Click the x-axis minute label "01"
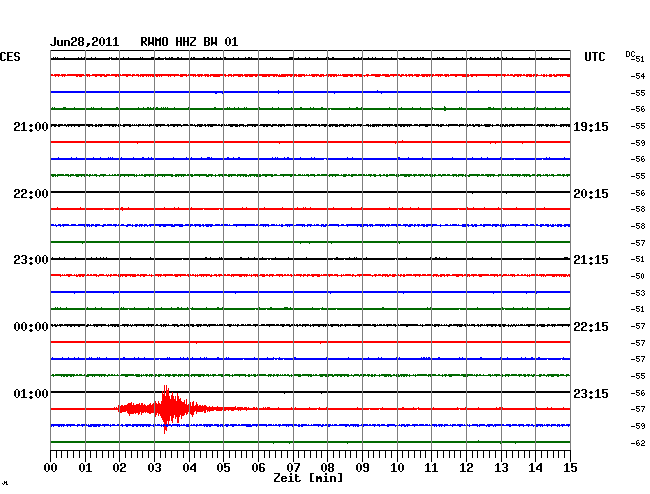The width and height of the screenshot is (650, 494). [85, 468]
